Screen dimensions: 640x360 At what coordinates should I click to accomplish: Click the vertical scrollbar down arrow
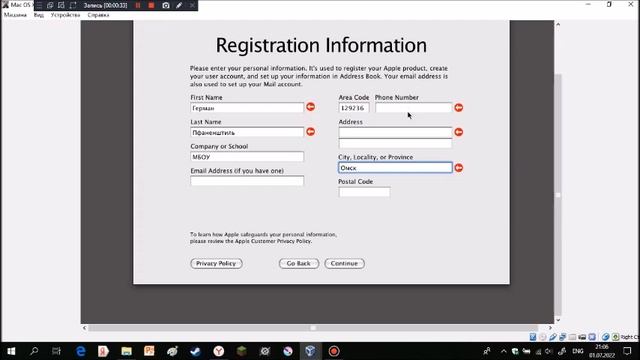click(x=558, y=320)
